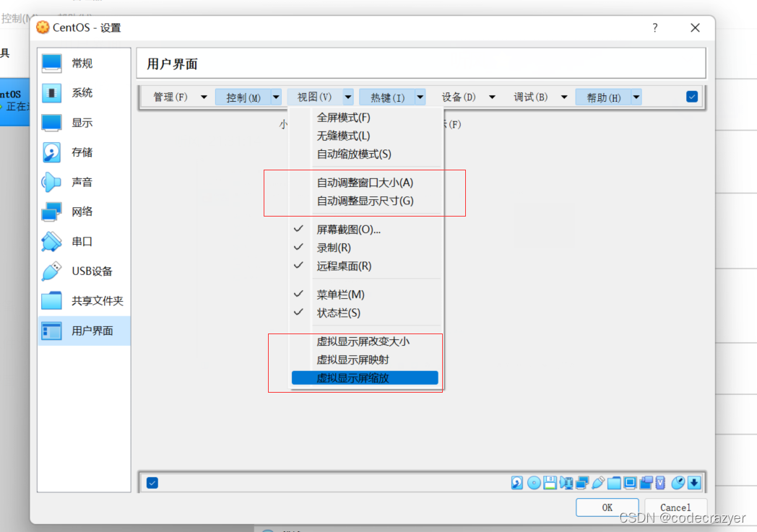Open the 网络 network settings page

(x=84, y=212)
